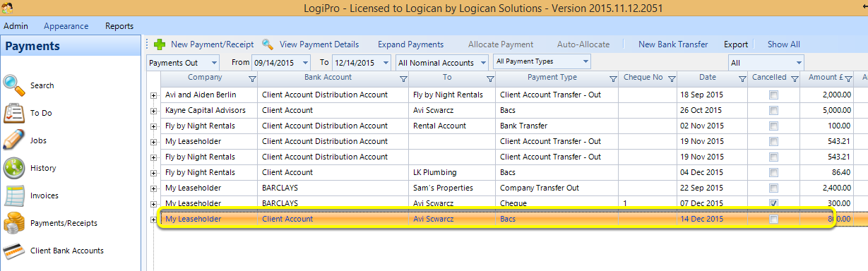Open the Appearance menu

click(x=66, y=26)
